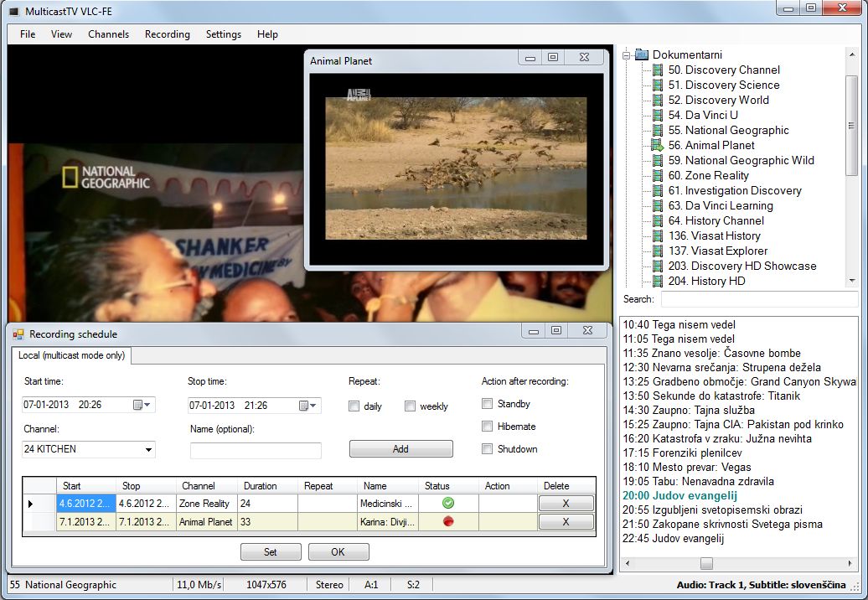The image size is (868, 600).
Task: Open the Channels menu
Action: coord(109,34)
